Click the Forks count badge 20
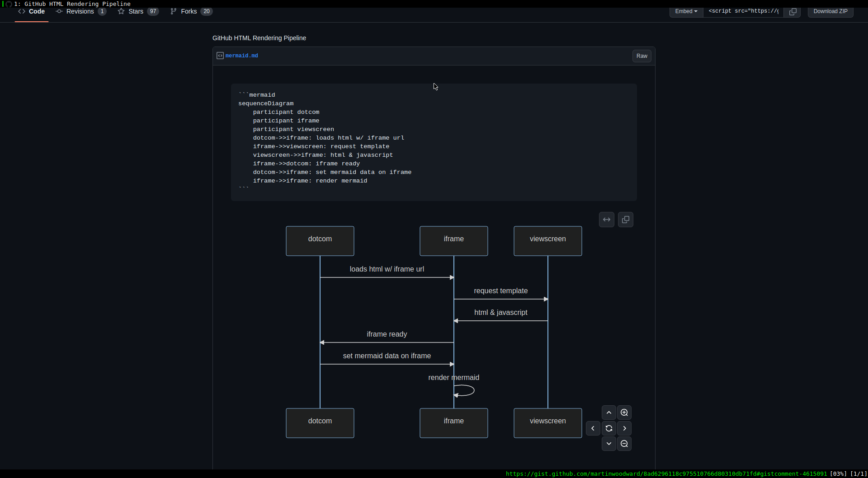The width and height of the screenshot is (868, 478). click(x=207, y=11)
